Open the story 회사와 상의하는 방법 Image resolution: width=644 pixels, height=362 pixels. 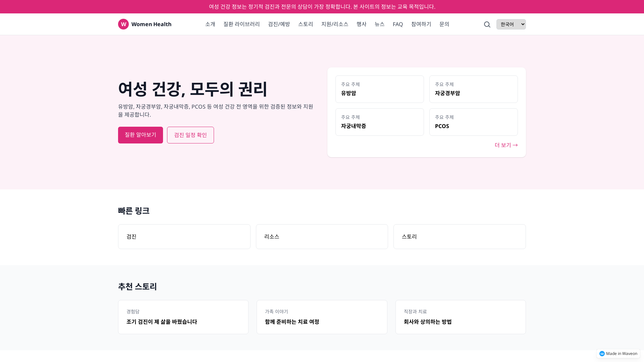pyautogui.click(x=461, y=317)
